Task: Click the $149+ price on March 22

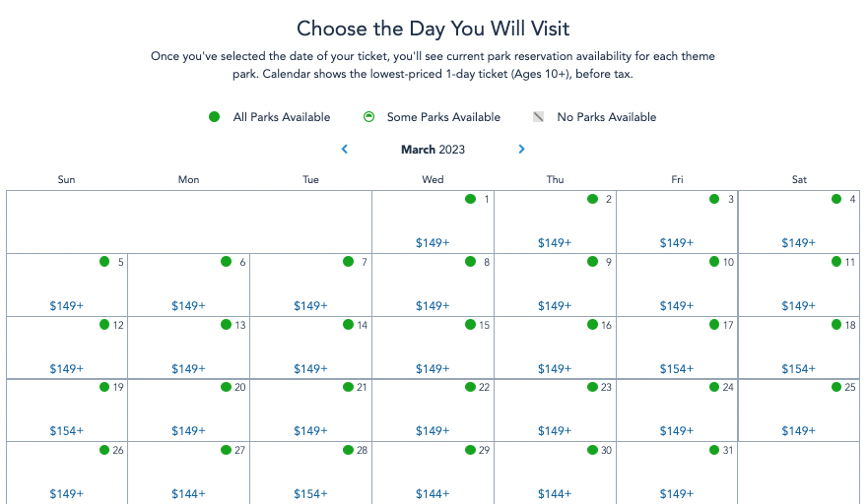Action: (x=433, y=431)
